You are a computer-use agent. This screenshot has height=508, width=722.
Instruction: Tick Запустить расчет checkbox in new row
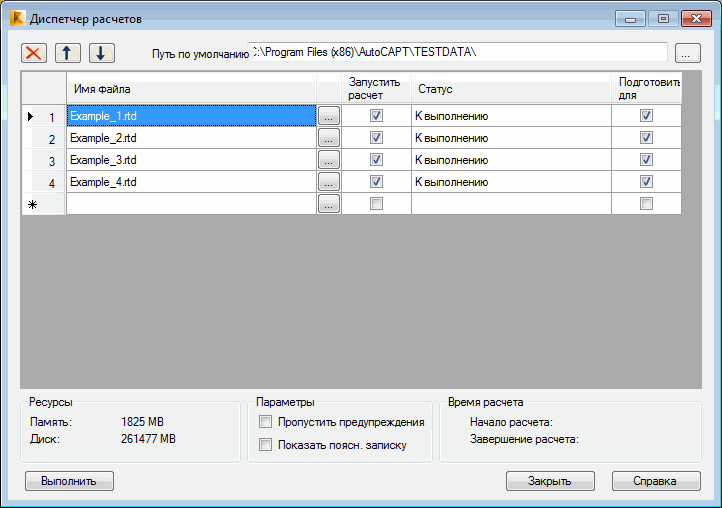click(376, 204)
